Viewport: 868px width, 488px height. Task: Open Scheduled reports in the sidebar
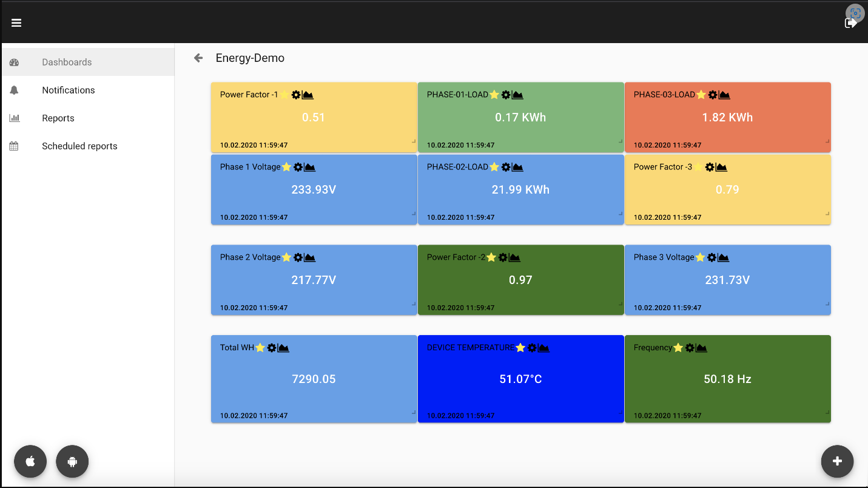(x=88, y=146)
